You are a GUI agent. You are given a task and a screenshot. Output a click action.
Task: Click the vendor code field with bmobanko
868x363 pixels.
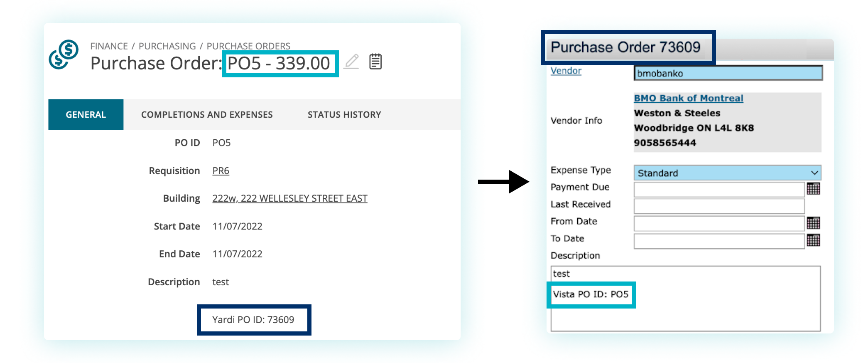point(728,73)
